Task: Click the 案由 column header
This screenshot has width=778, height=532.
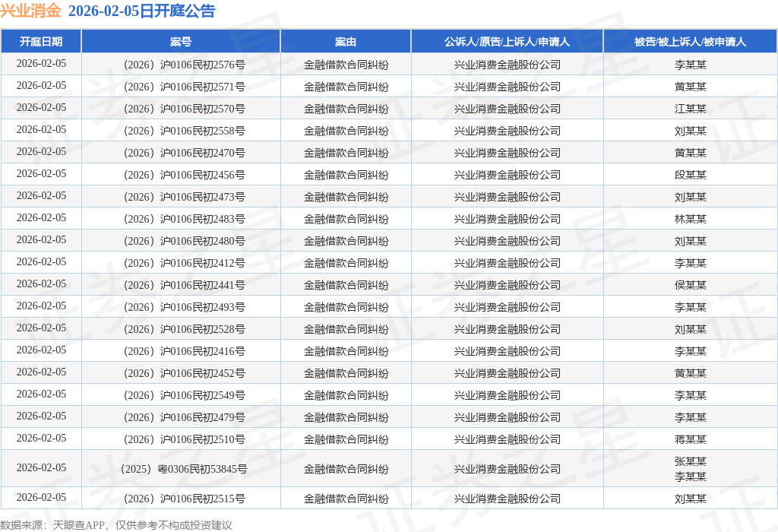Action: (x=346, y=42)
